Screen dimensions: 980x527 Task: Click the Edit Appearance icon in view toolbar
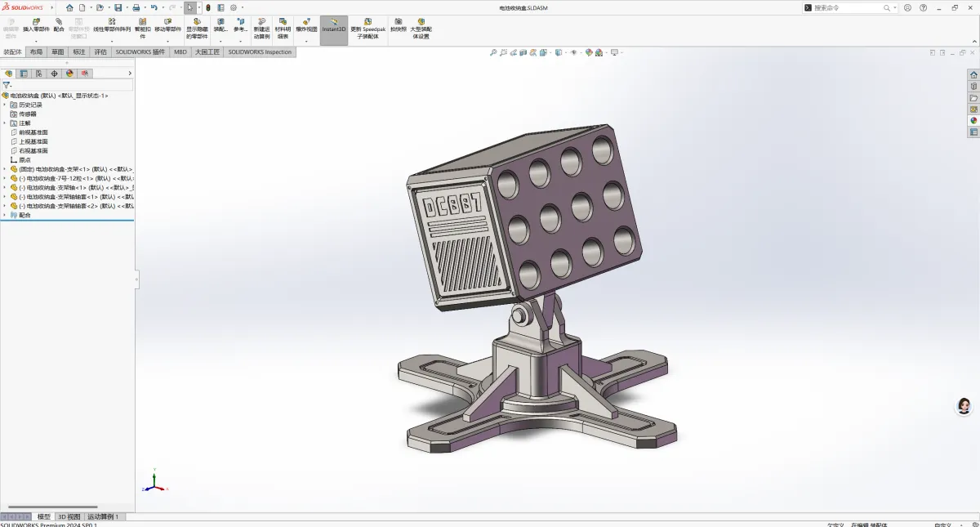click(x=589, y=52)
